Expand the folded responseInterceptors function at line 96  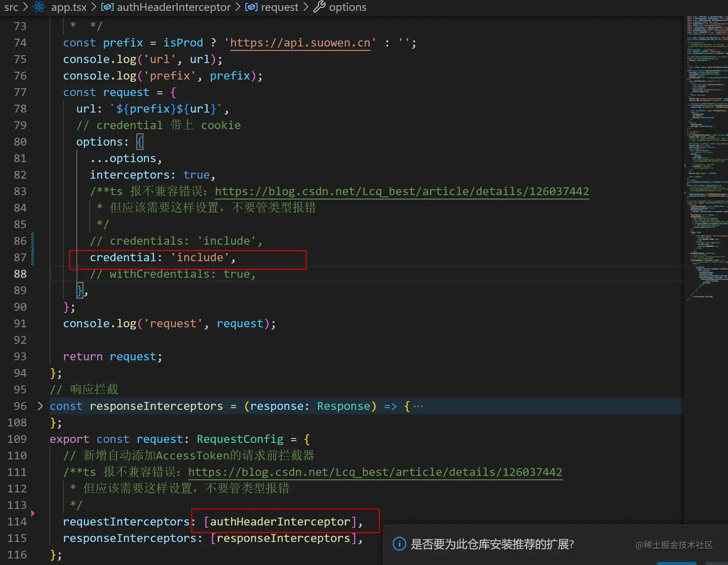coord(40,406)
